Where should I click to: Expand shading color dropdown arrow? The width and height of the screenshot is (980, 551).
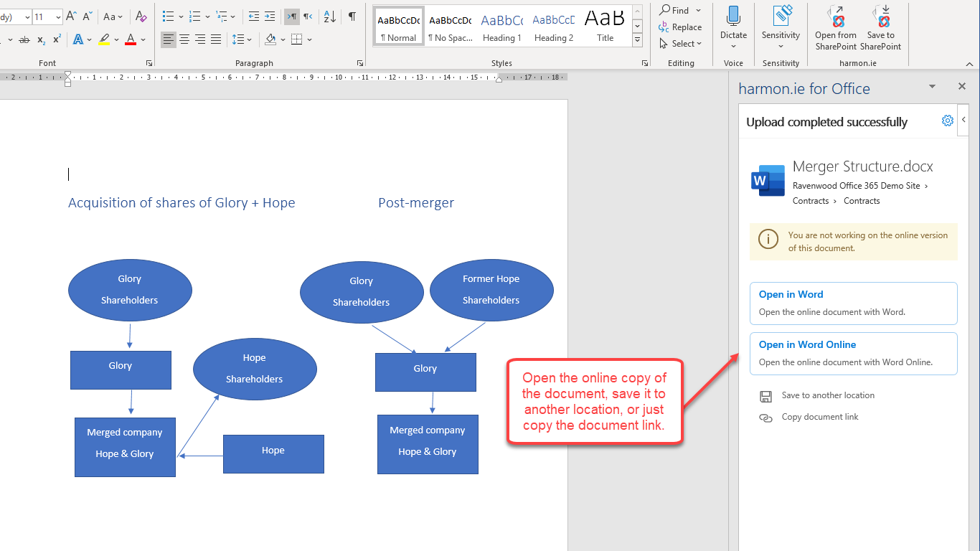click(283, 39)
